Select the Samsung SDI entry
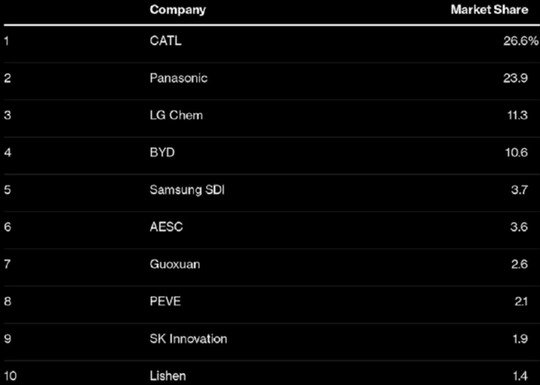The height and width of the screenshot is (385, 540). (187, 190)
